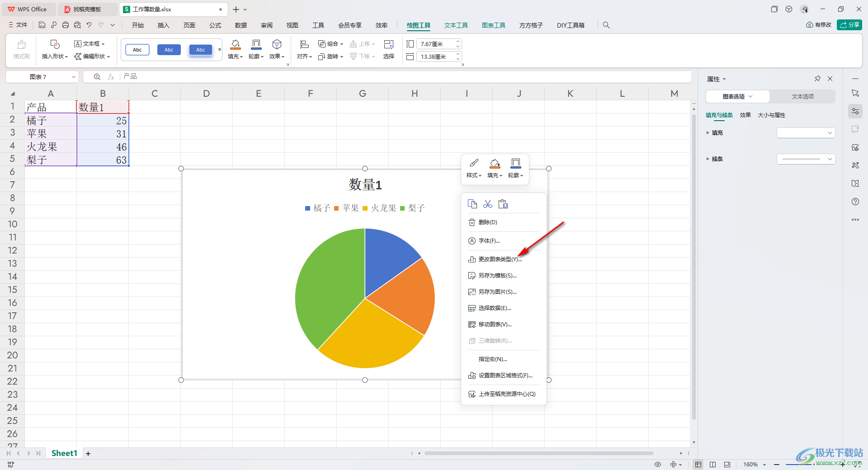Screen dimensions: 868x470
Task: Click the selection arrow icon in the right sidebar
Action: (x=855, y=93)
